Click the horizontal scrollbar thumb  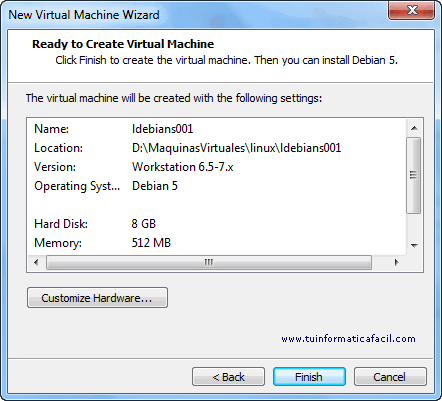[x=209, y=262]
